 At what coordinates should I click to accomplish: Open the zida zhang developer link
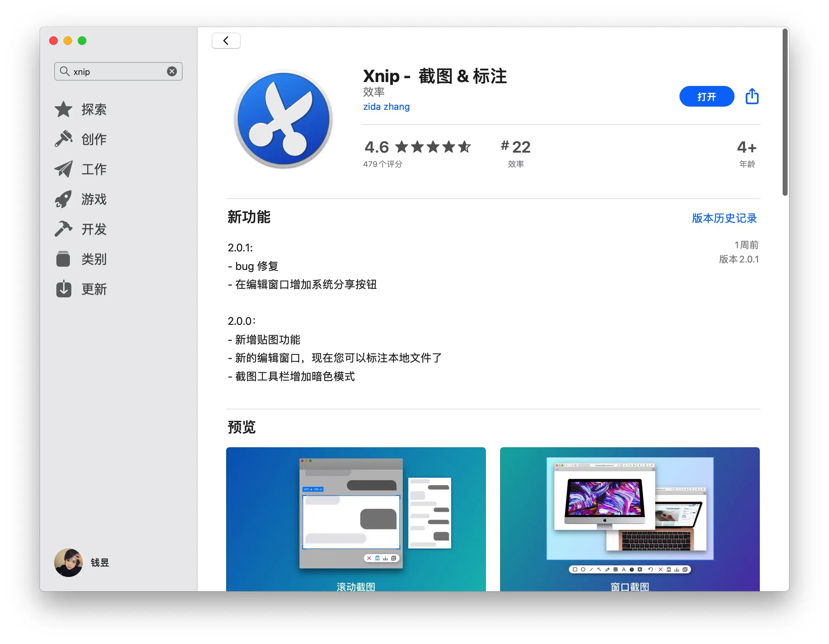click(x=386, y=107)
